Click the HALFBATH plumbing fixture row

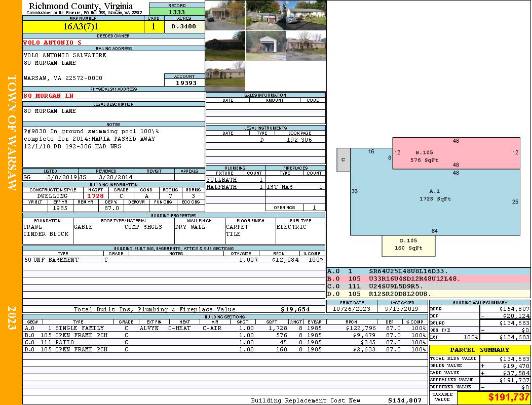tap(235, 187)
